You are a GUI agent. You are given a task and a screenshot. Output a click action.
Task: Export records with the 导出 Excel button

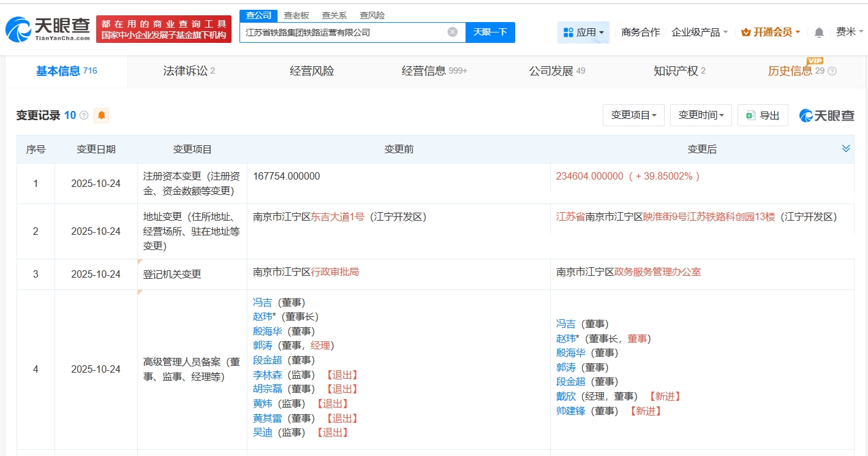tap(763, 115)
